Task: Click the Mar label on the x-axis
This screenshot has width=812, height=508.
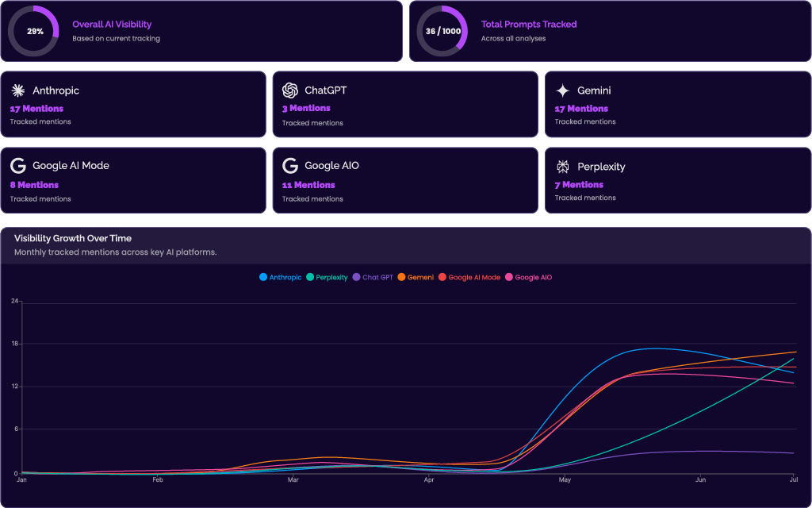Action: point(293,480)
